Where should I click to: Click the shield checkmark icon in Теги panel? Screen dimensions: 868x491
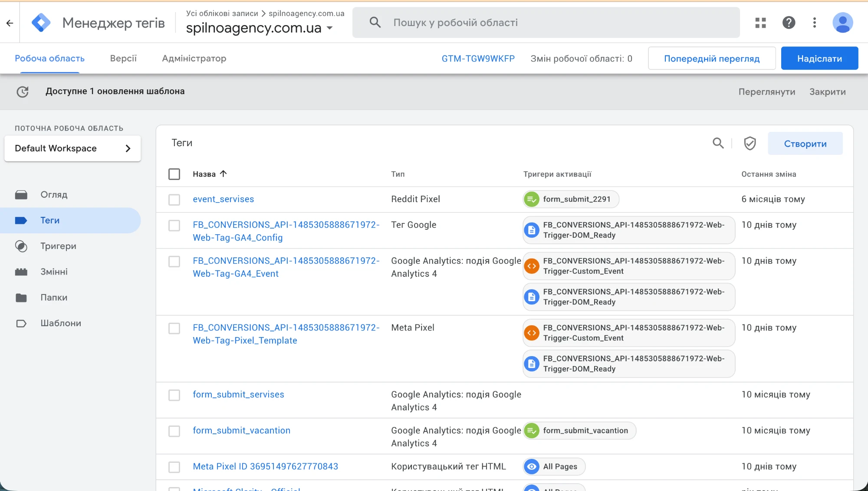750,143
